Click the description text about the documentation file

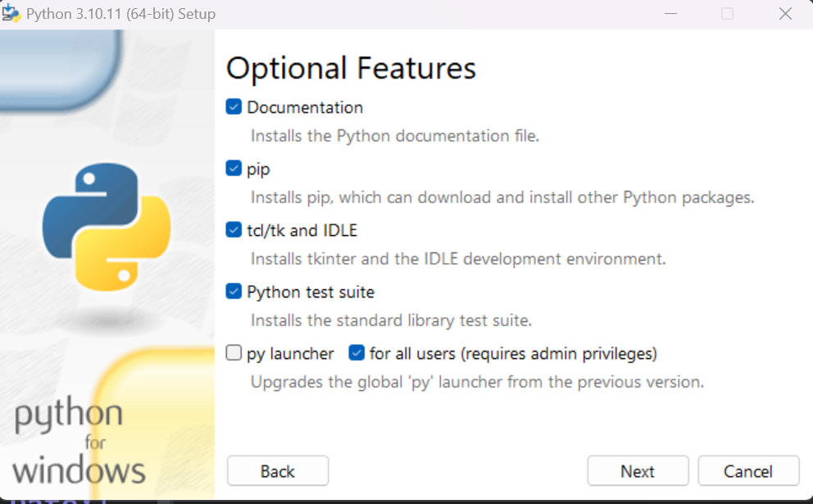tap(395, 136)
